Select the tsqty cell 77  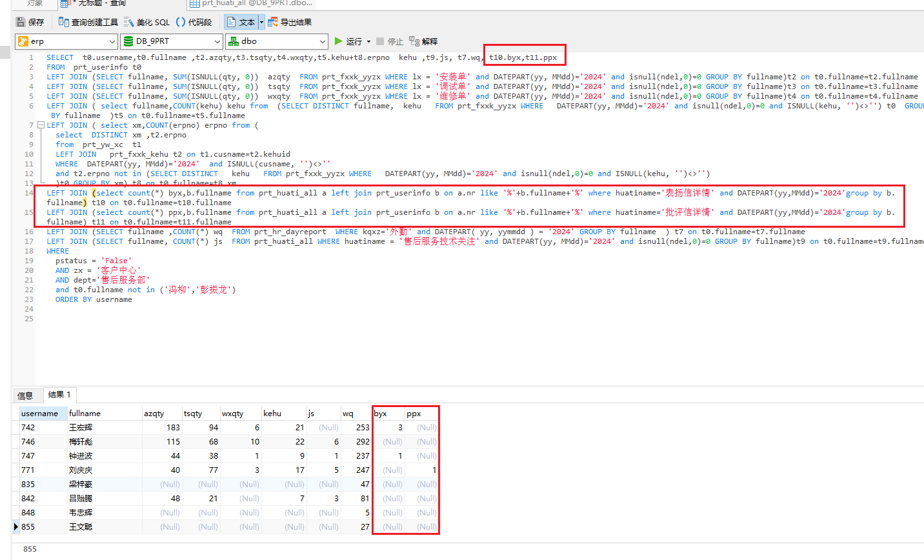point(201,470)
